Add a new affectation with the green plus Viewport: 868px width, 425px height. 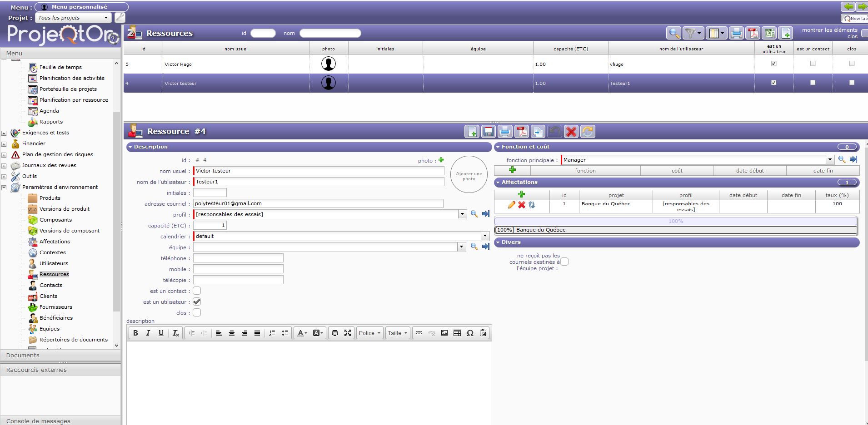click(x=522, y=194)
